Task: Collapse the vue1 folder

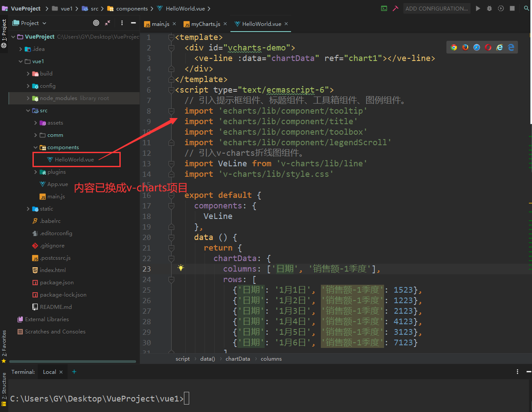Action: point(21,61)
